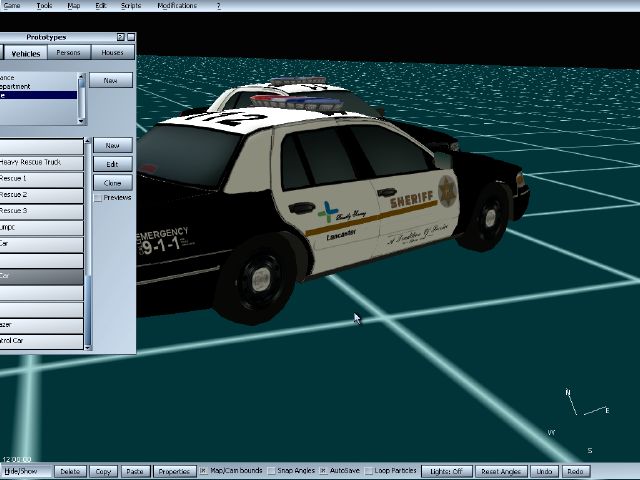Click vehicle list scrollbar up arrow
The image size is (640, 480).
point(88,141)
